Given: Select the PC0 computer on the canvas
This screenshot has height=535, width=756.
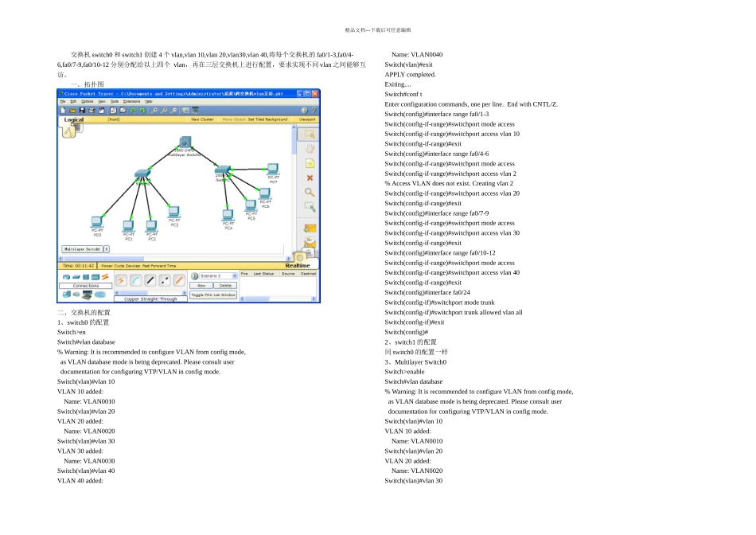Looking at the screenshot, I should 96,221.
